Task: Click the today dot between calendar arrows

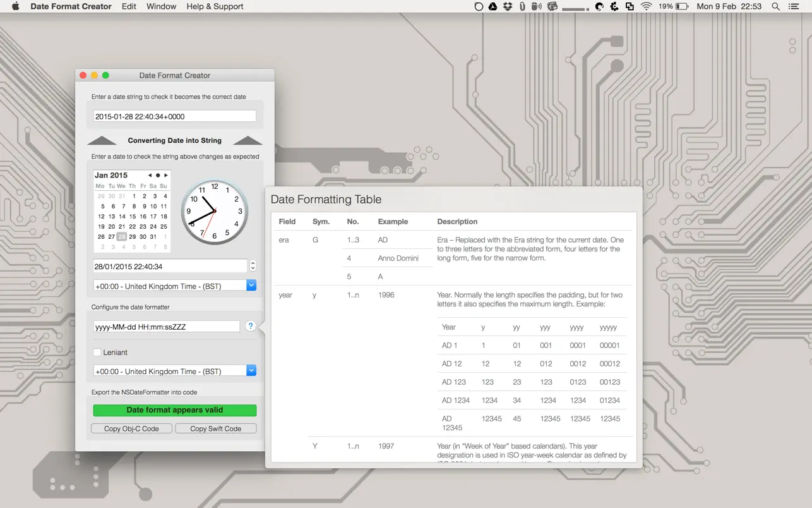Action: 158,176
